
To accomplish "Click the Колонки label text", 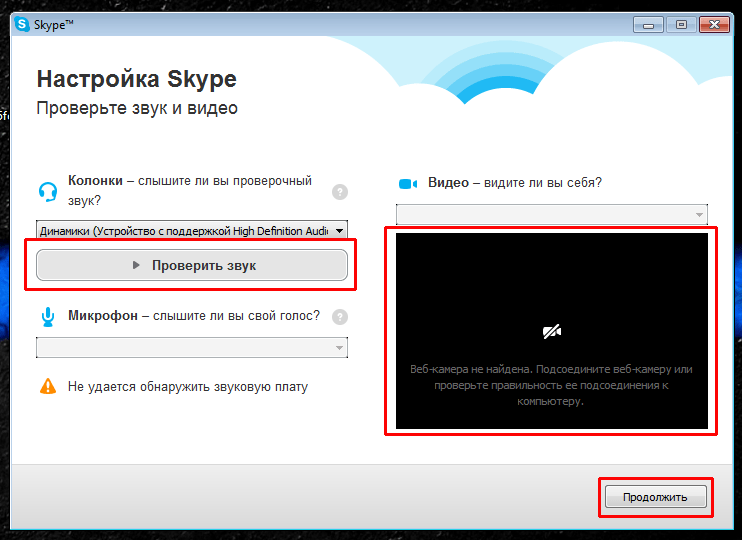I will pyautogui.click(x=95, y=180).
